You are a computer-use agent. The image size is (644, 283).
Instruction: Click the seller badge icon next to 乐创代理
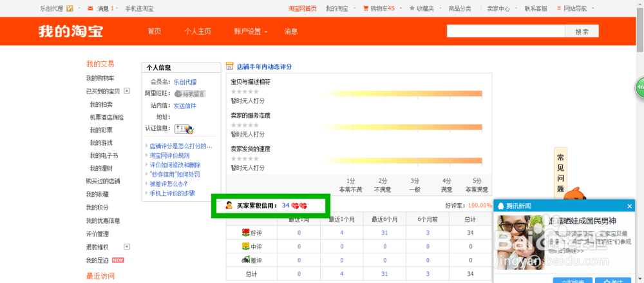click(70, 8)
